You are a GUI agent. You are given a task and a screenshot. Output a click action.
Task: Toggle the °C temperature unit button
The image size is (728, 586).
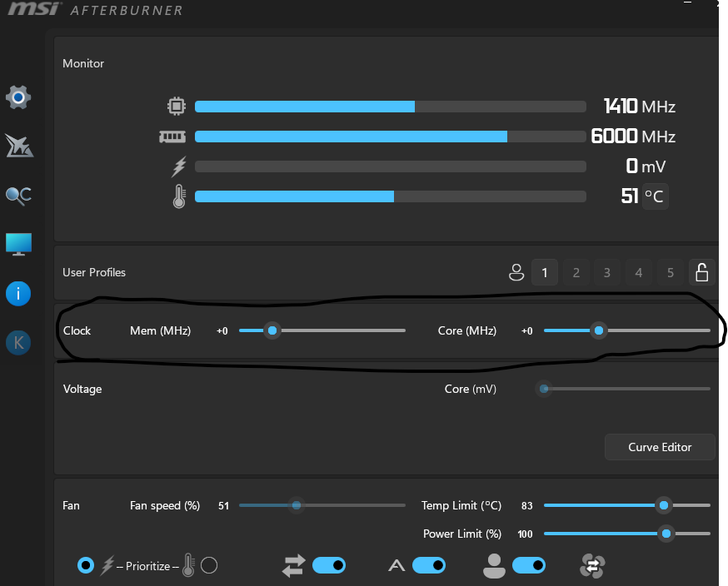click(655, 196)
